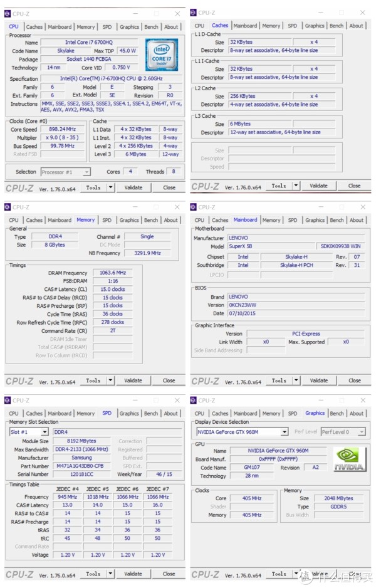Click the motherboard Model field SuperX 5B

(272, 246)
